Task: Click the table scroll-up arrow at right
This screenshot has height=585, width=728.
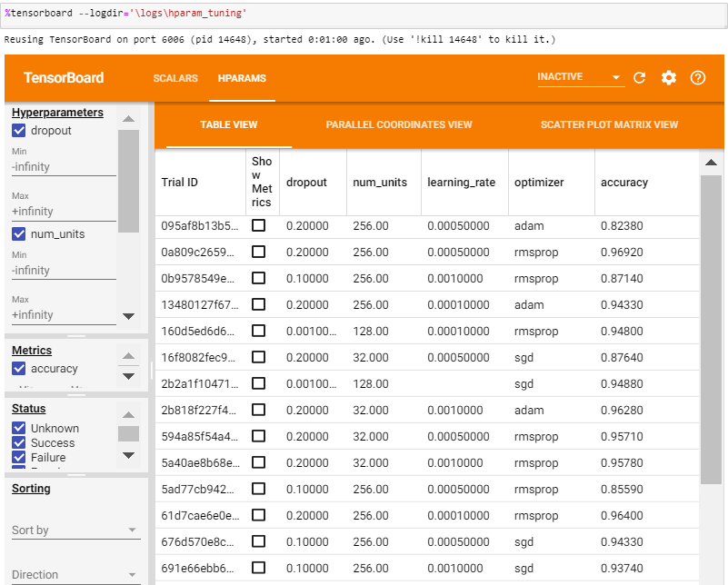Action: (x=711, y=163)
